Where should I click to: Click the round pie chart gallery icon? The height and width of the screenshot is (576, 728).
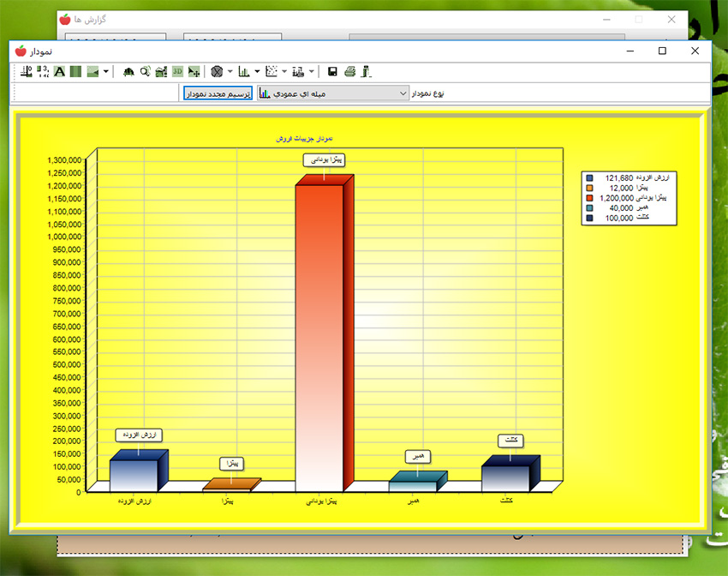218,72
